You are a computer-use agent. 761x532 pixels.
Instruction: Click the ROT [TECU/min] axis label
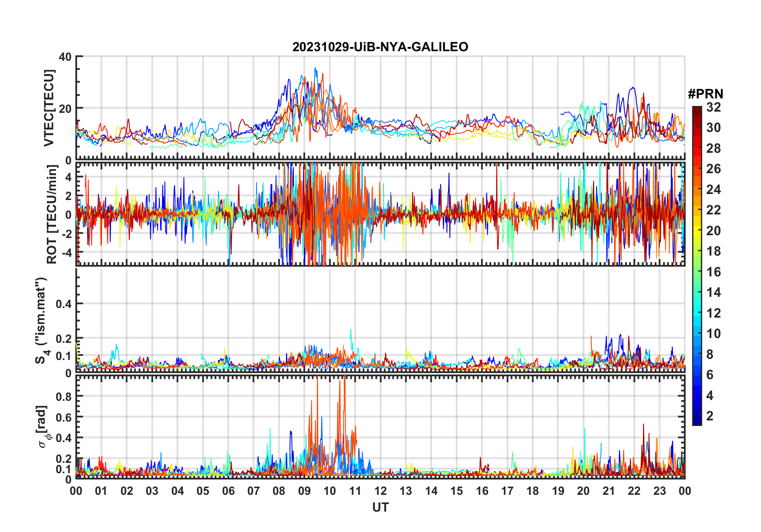click(x=52, y=214)
